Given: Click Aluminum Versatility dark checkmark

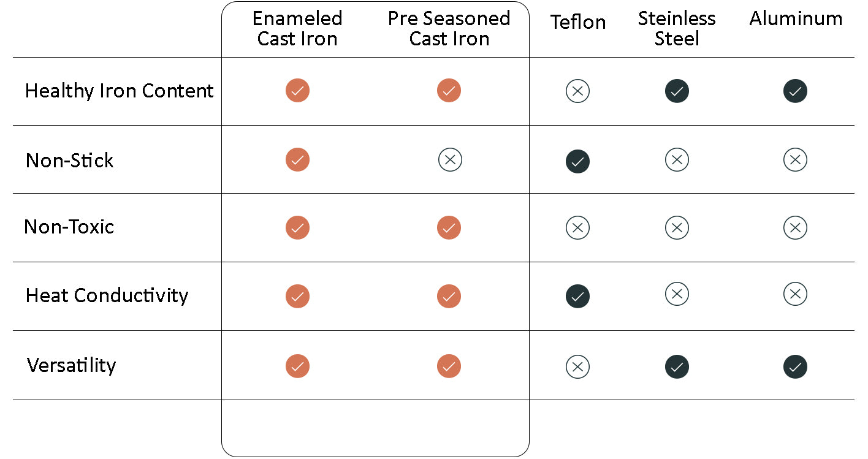Looking at the screenshot, I should point(795,366).
